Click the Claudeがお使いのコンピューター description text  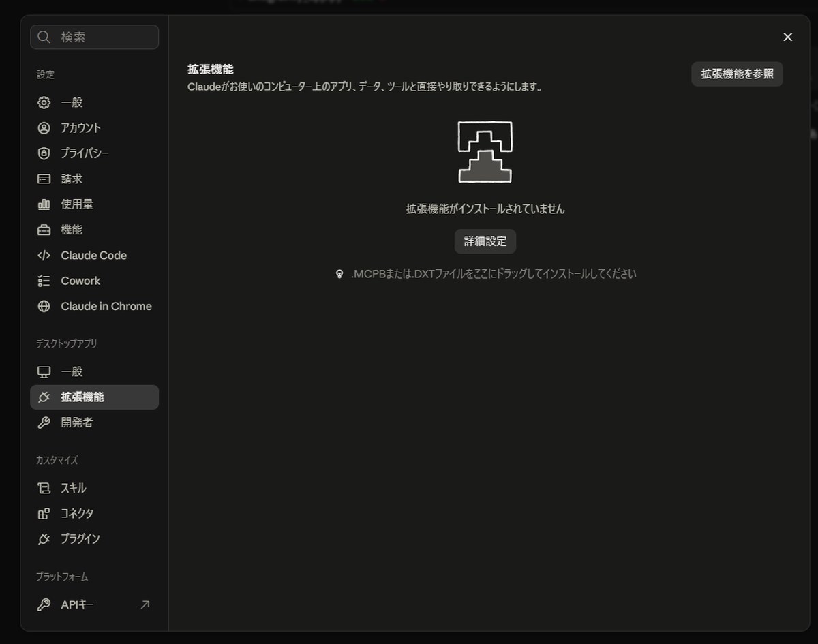click(365, 87)
